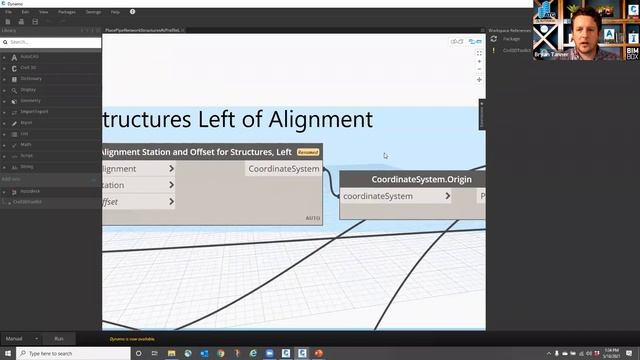Click the collapsed Extensions side tab

[x=482, y=115]
